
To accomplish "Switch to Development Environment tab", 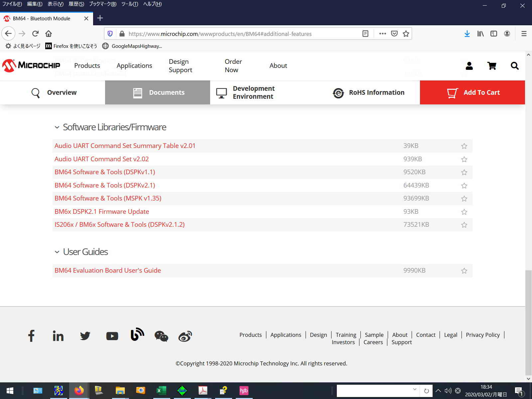I will point(263,92).
